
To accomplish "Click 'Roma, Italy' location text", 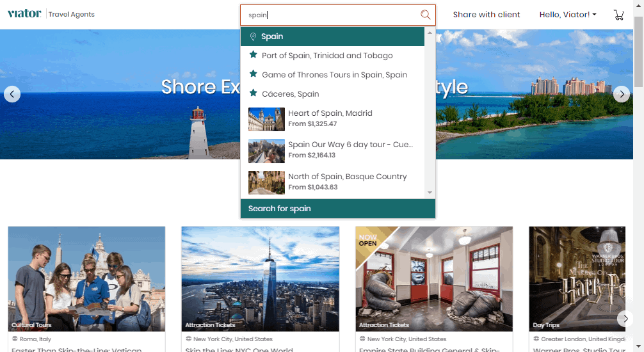I will tap(35, 339).
